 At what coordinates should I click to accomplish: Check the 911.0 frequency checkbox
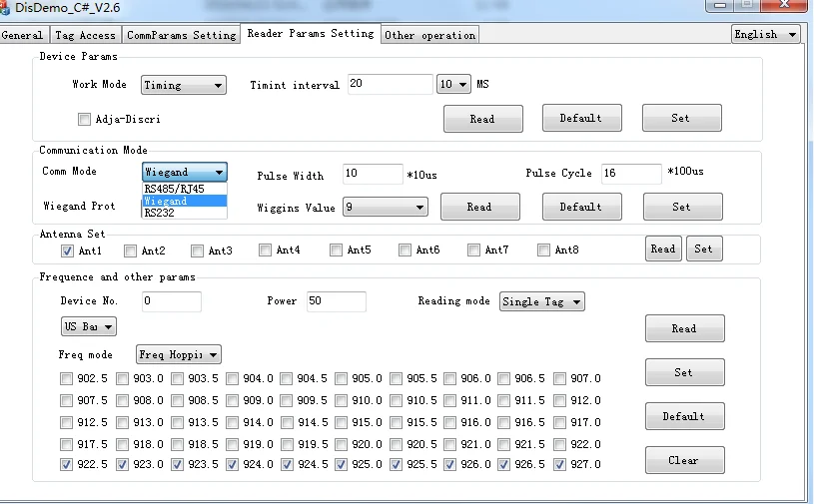pos(449,400)
